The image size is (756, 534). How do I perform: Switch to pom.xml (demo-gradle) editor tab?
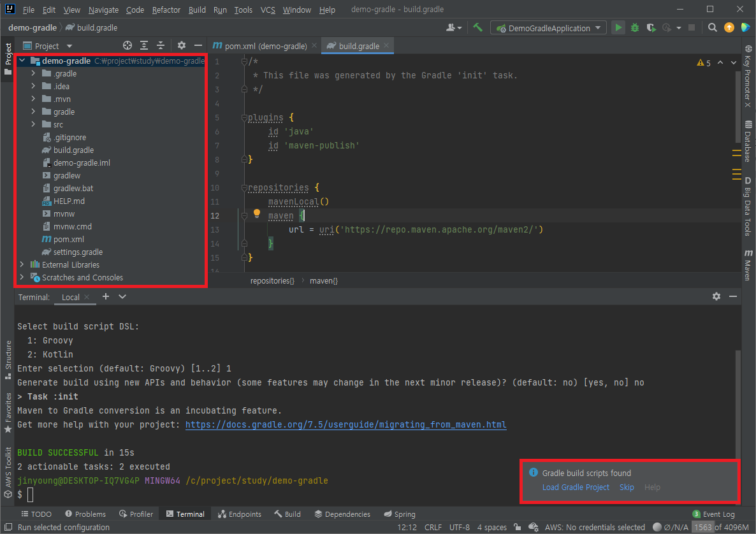tap(265, 46)
